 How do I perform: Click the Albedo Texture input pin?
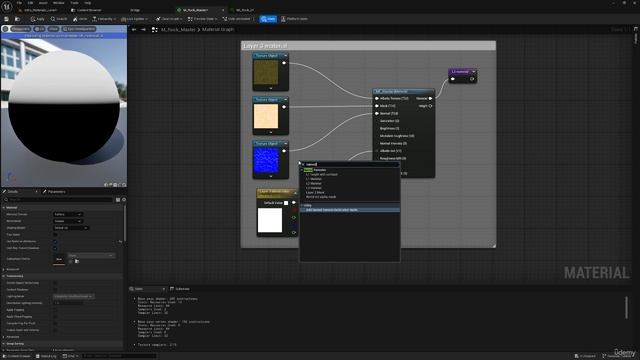tap(377, 98)
